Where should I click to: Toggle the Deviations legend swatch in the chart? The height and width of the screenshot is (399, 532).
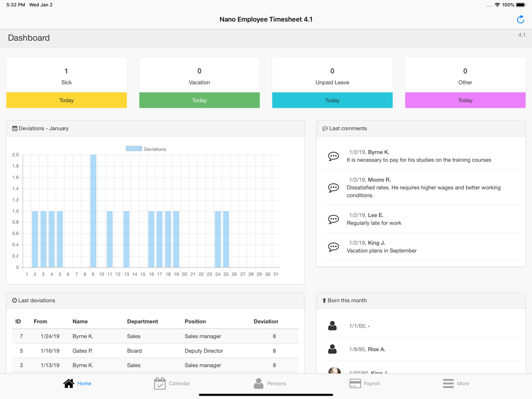pos(134,148)
